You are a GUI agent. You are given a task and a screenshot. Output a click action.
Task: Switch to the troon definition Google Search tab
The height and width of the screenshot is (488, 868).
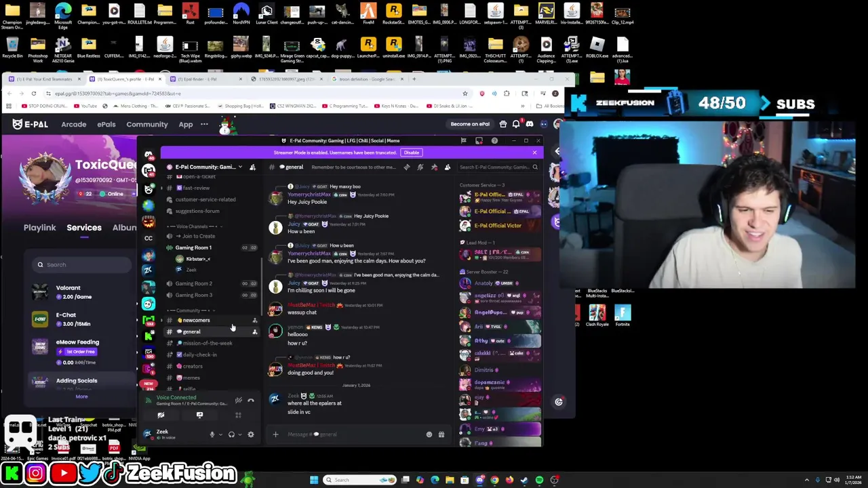pyautogui.click(x=368, y=79)
